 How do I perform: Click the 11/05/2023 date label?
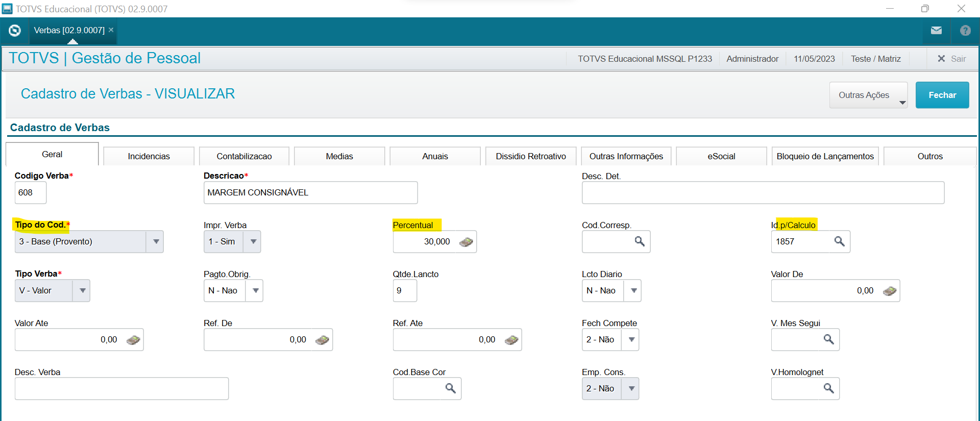[814, 59]
